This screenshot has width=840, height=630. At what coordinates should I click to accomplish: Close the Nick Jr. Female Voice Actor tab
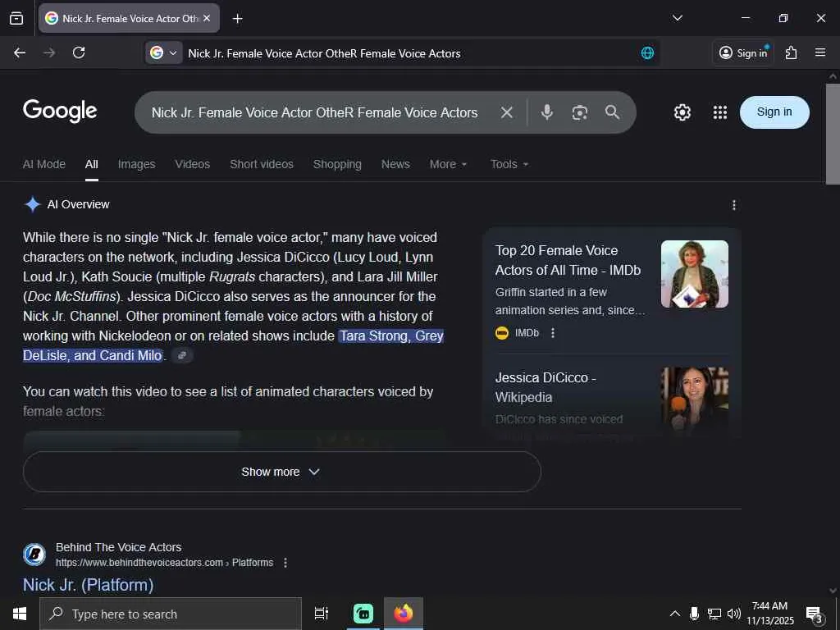click(x=207, y=18)
